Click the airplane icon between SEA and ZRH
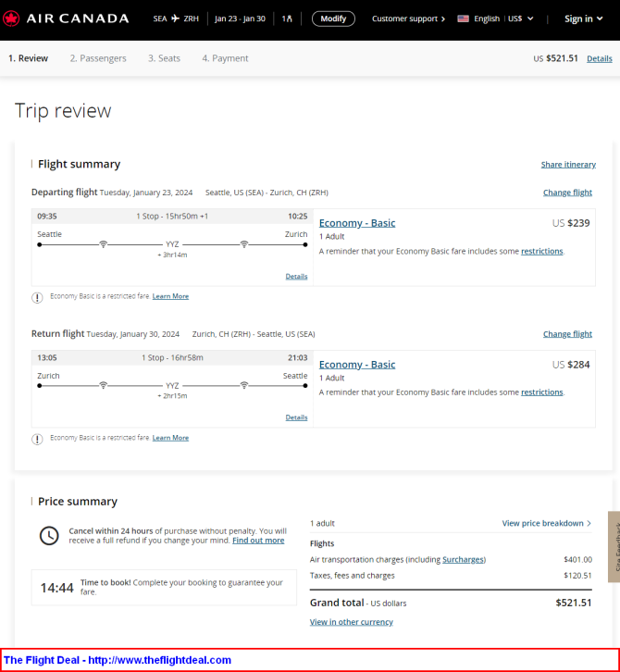 click(x=175, y=19)
